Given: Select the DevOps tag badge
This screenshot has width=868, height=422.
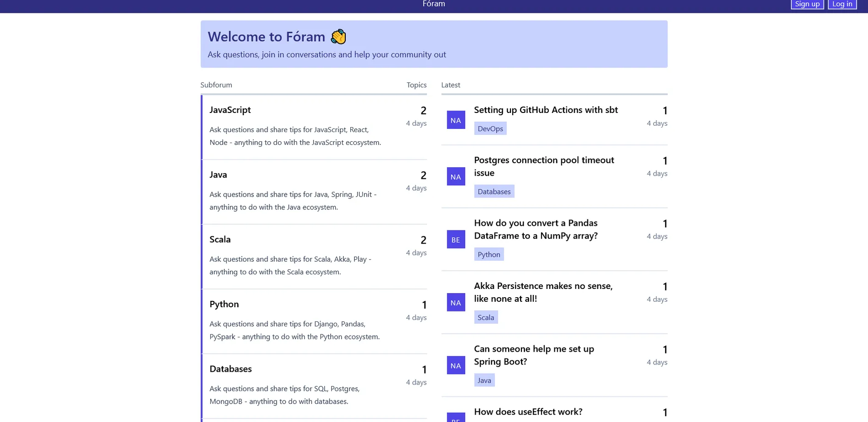Looking at the screenshot, I should tap(490, 128).
